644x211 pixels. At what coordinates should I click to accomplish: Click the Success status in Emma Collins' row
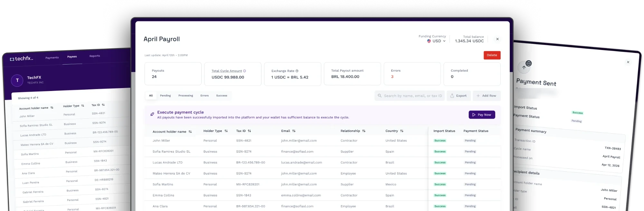[440, 196]
